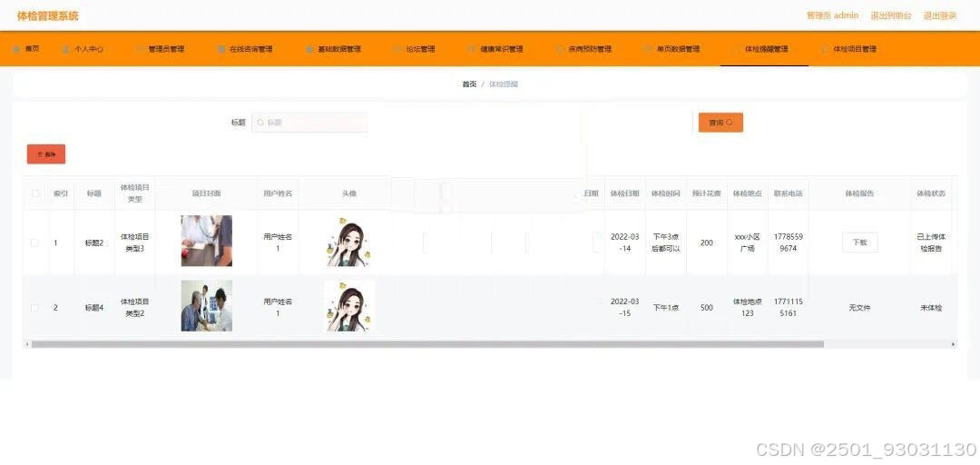Click scrollbar right arrow
Image resolution: width=980 pixels, height=465 pixels.
(x=953, y=344)
